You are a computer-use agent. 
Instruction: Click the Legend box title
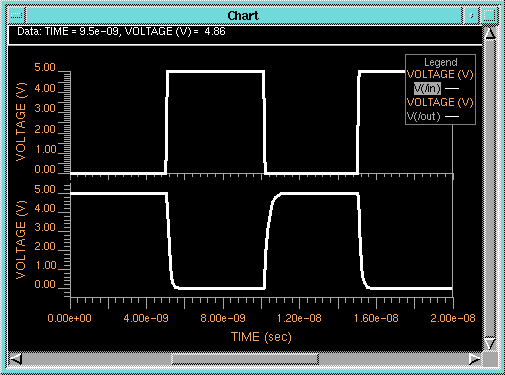click(x=441, y=62)
